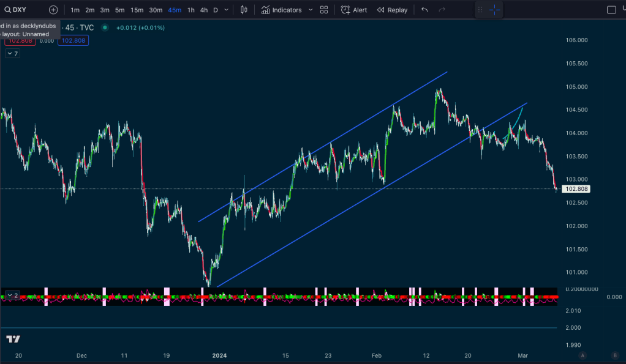
Task: Expand the timeframe dropdown chevron
Action: pyautogui.click(x=227, y=10)
